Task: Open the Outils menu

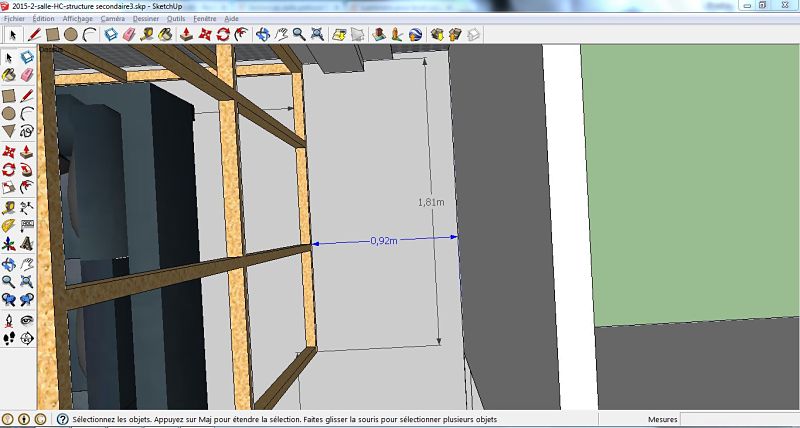Action: (176, 19)
